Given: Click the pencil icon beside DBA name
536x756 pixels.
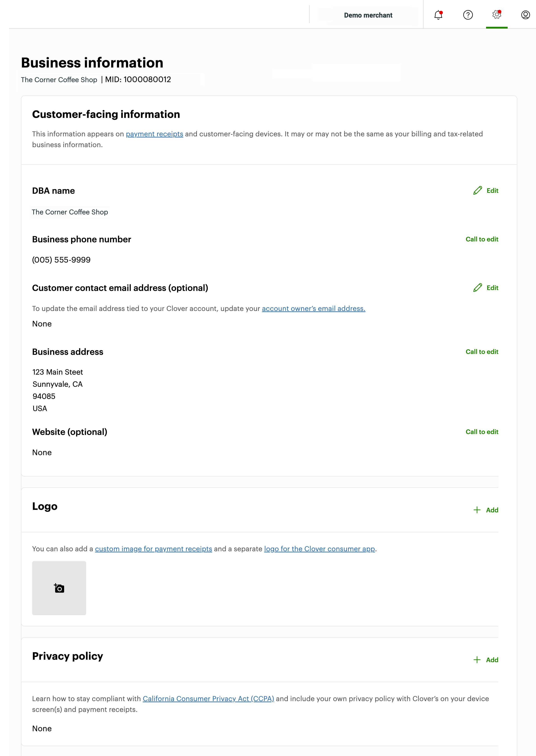Looking at the screenshot, I should (477, 191).
